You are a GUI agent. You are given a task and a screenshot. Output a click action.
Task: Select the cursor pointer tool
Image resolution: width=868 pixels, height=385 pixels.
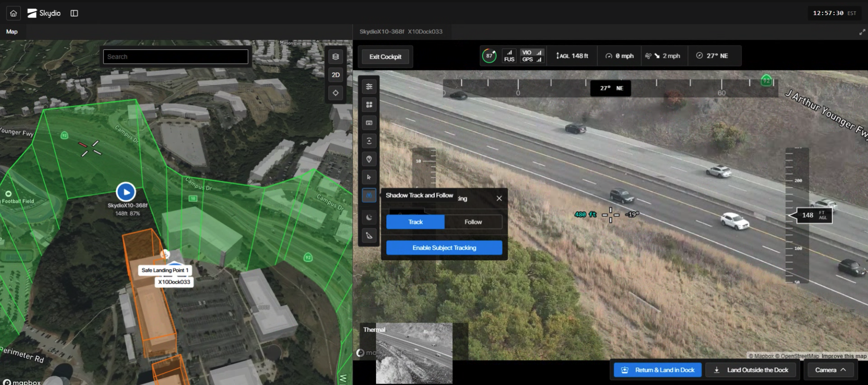coord(369,177)
